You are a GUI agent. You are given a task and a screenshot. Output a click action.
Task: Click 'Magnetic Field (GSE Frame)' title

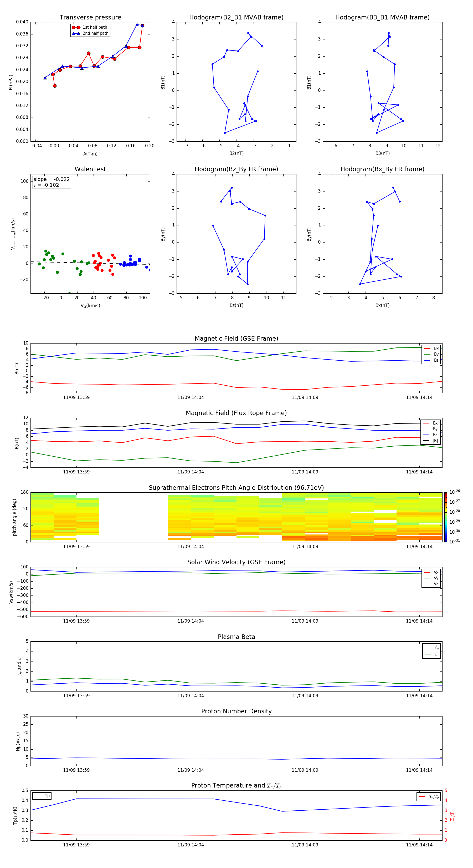click(x=236, y=339)
